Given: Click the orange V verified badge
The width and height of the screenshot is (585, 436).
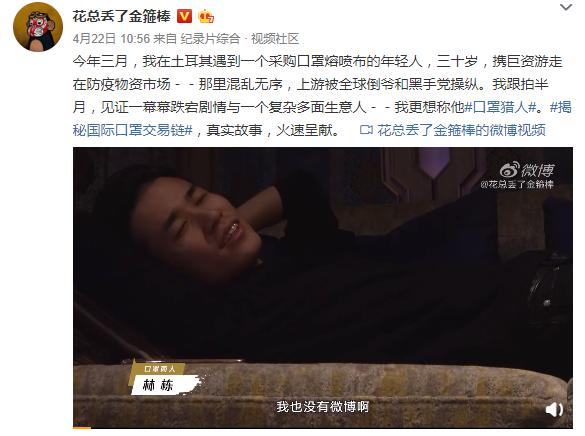Looking at the screenshot, I should 184,16.
